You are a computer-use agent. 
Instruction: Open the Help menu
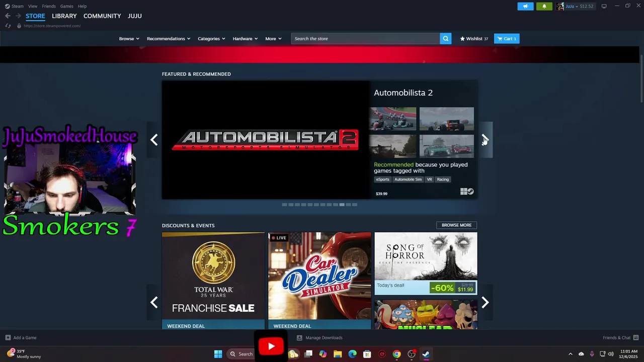tap(82, 6)
